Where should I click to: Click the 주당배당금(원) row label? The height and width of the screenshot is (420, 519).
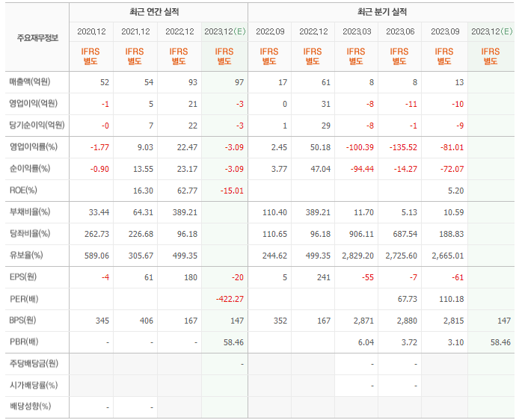pos(34,363)
